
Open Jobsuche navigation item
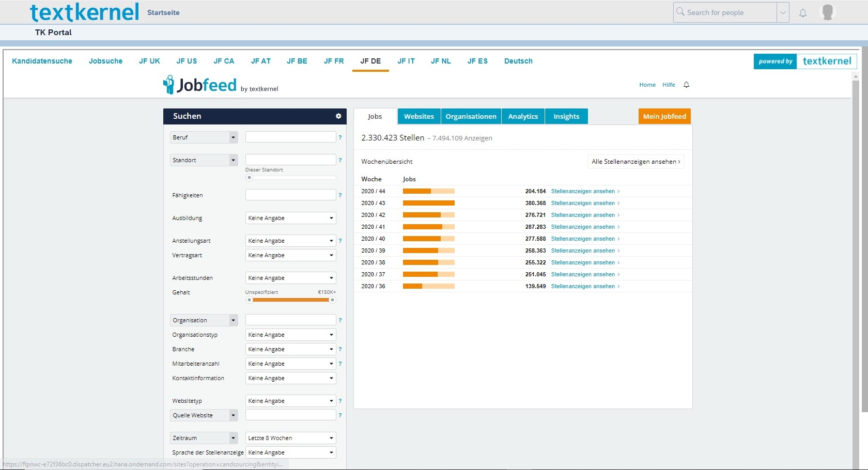coord(106,61)
